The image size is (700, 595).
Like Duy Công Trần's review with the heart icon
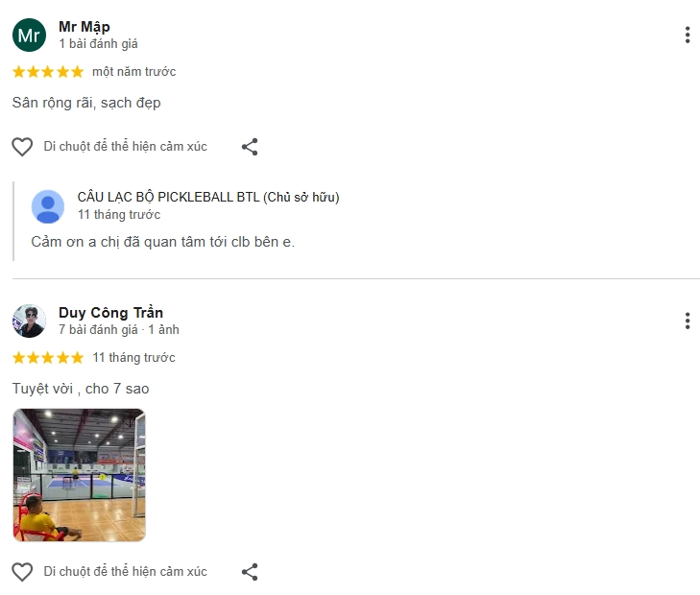(22, 571)
